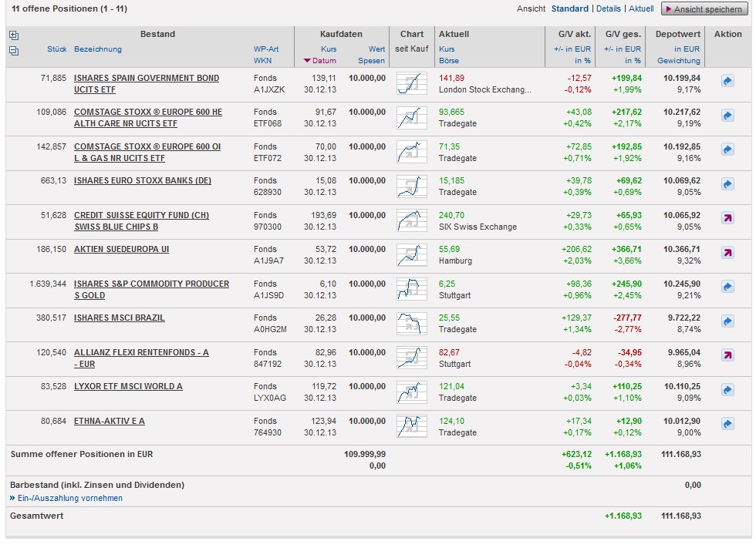Click action arrow for Comstage Oil & Gas ETF
The width and height of the screenshot is (756, 548).
click(727, 150)
